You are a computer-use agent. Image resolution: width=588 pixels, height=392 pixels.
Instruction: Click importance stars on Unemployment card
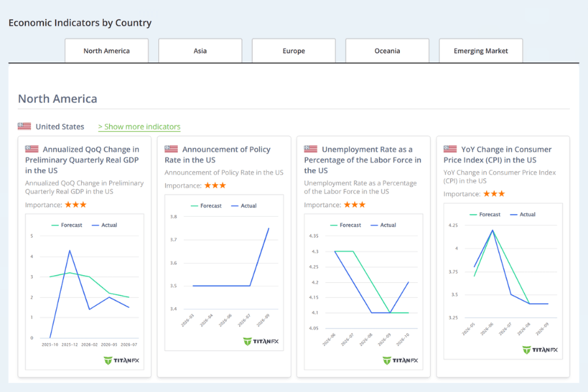tap(355, 204)
